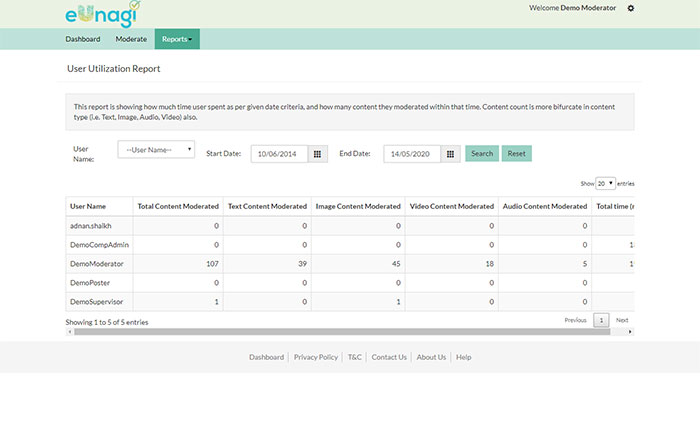
Task: Click DemoModerator text count 39
Action: pyautogui.click(x=302, y=264)
